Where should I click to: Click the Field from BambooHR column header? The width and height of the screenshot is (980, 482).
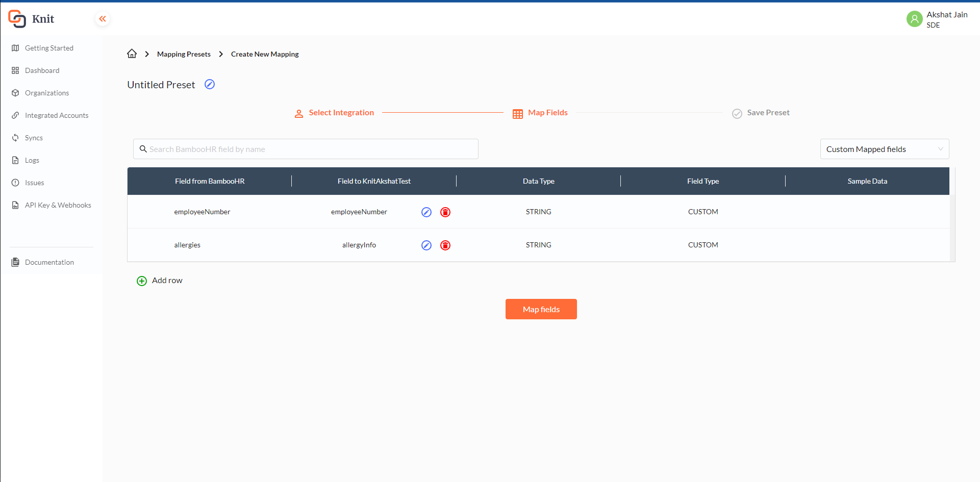click(x=210, y=181)
